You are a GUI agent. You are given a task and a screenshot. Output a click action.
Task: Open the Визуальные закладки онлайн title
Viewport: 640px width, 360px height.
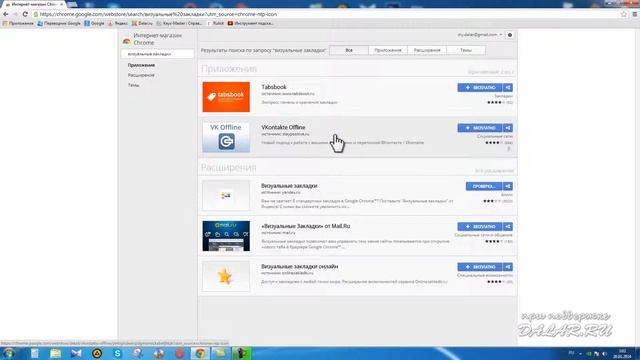tap(300, 267)
